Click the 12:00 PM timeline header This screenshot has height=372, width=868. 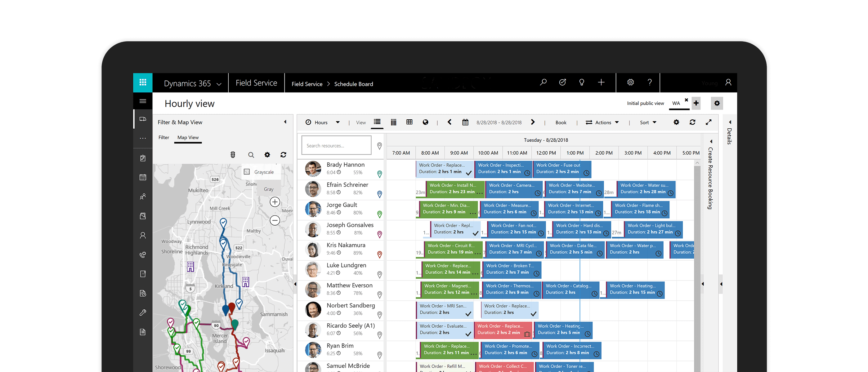(x=546, y=153)
